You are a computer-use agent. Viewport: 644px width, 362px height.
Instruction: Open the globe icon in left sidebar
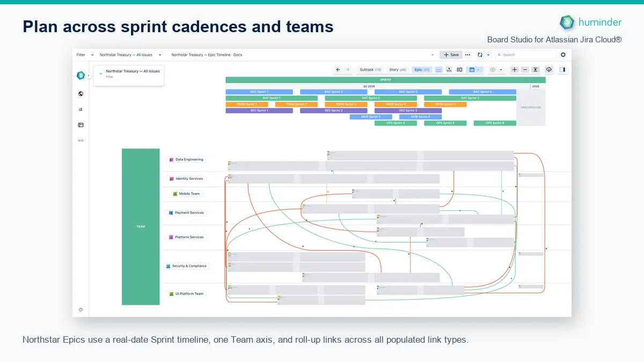pos(80,94)
